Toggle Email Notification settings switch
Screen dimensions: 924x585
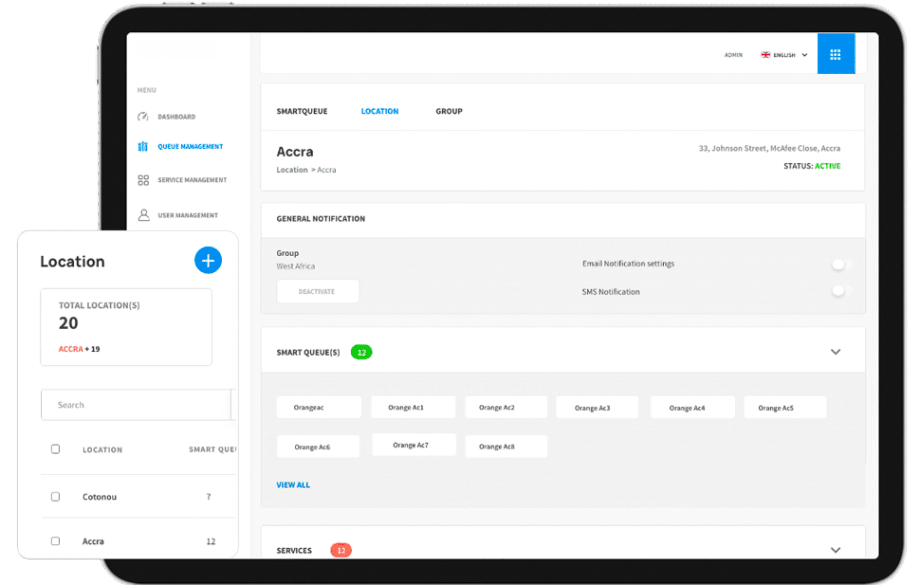[x=842, y=264]
